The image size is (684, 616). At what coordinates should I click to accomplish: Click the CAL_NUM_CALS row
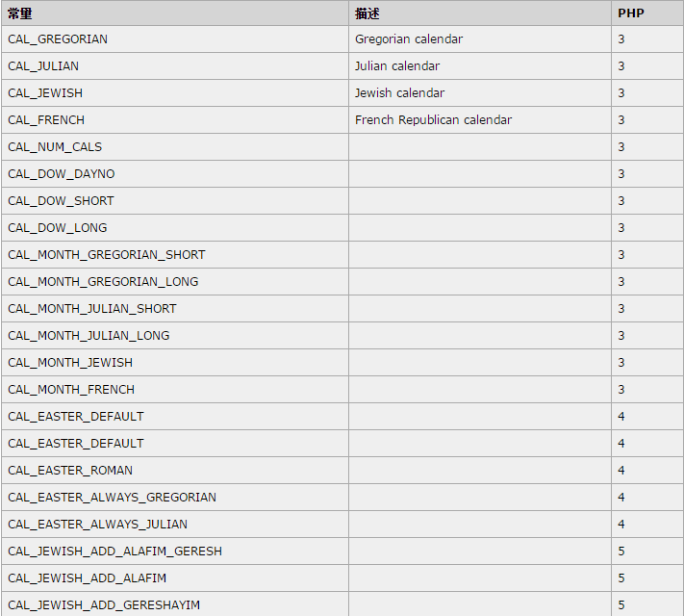point(342,147)
